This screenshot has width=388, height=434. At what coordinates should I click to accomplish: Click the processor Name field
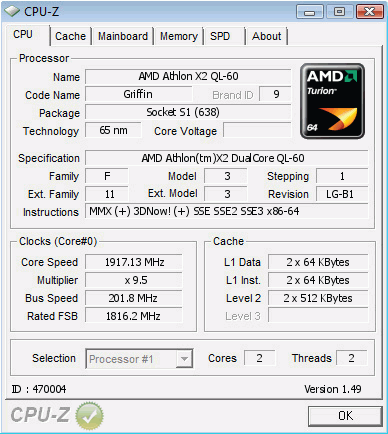click(x=188, y=76)
